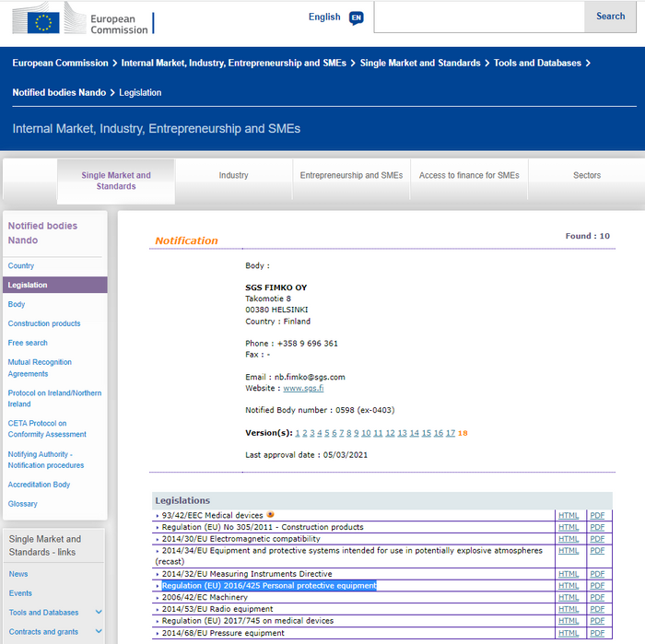Open the English language selector
This screenshot has width=645, height=644.
pyautogui.click(x=324, y=17)
